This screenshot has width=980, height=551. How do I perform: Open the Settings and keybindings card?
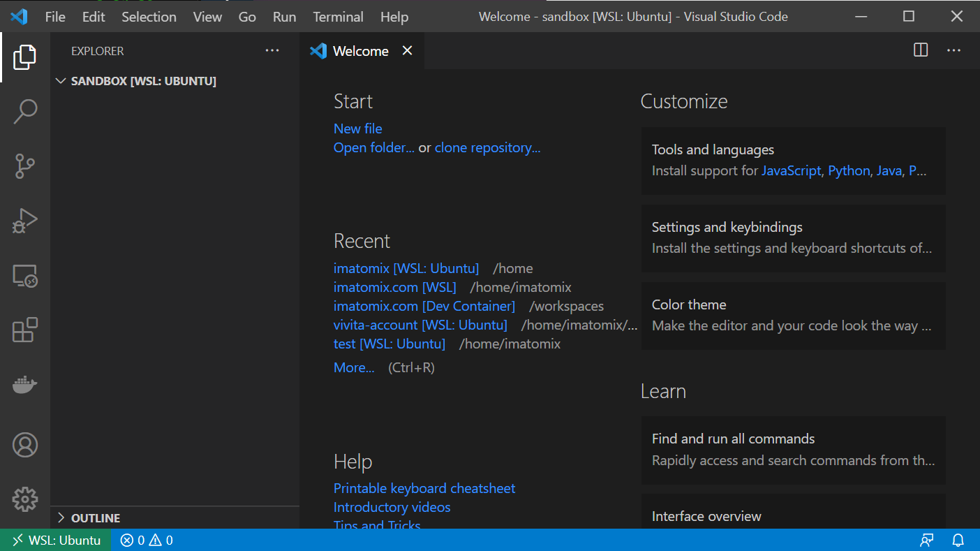(793, 238)
